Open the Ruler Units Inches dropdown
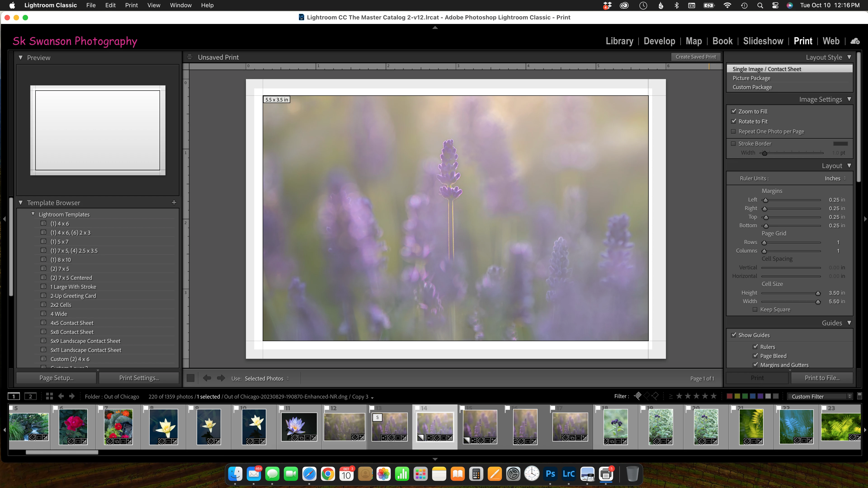Screen dimensions: 868x488 tap(835, 178)
